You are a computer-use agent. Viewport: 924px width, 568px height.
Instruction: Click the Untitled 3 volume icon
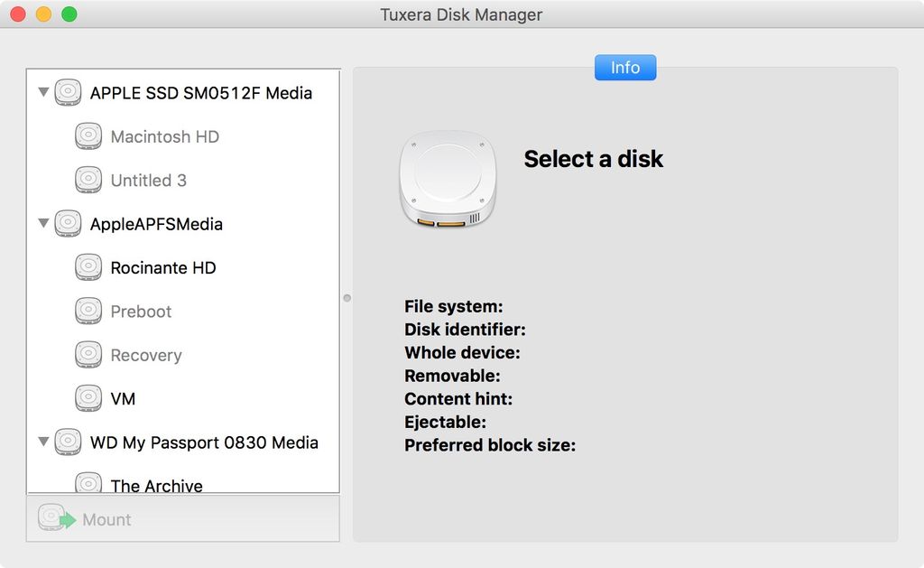[88, 179]
